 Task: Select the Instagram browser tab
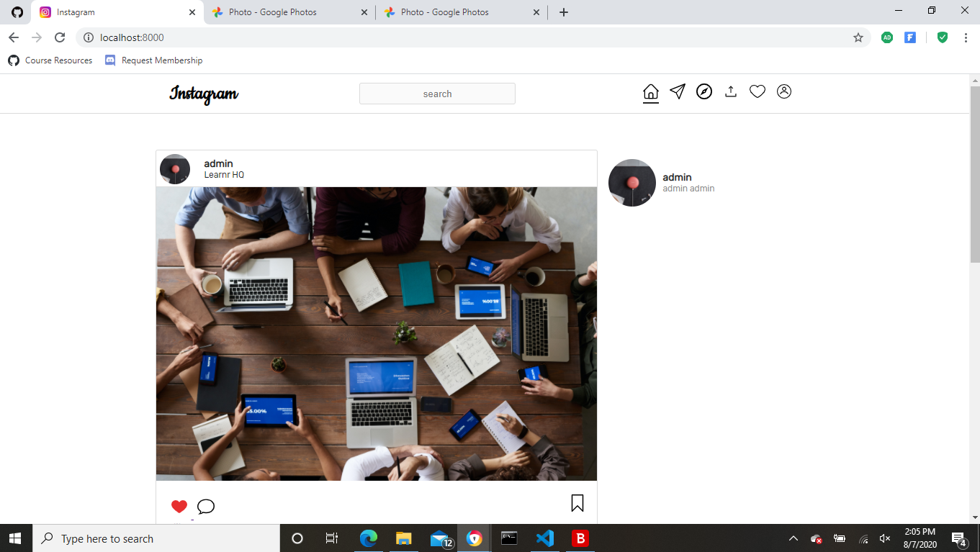coord(117,12)
